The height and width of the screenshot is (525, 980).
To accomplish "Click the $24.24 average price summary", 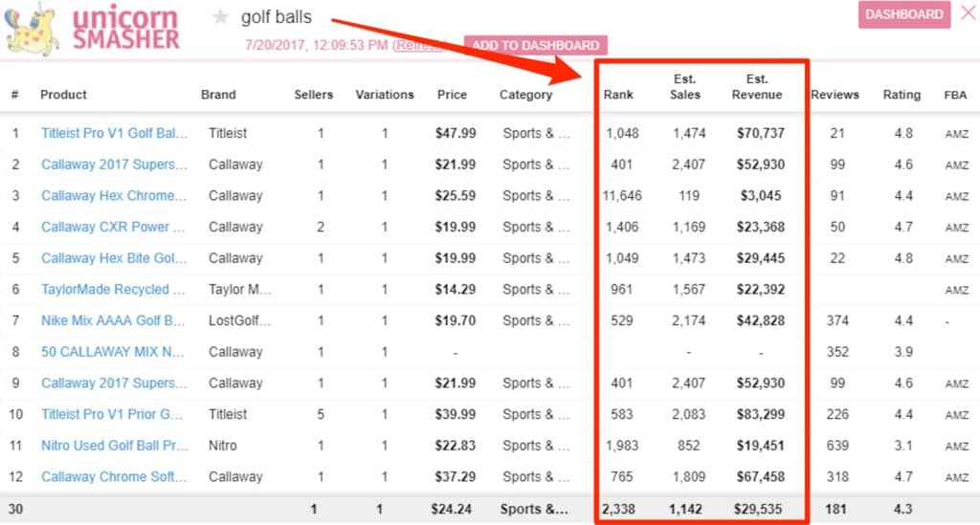I will (452, 509).
